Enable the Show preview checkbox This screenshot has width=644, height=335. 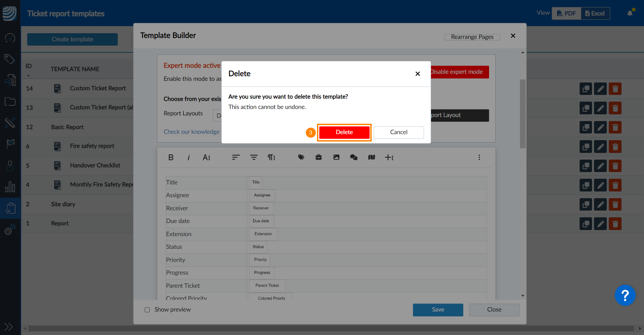click(x=147, y=310)
